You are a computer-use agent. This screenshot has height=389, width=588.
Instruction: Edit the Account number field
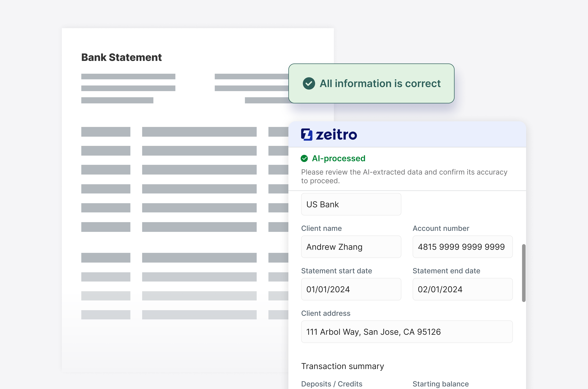[462, 247]
